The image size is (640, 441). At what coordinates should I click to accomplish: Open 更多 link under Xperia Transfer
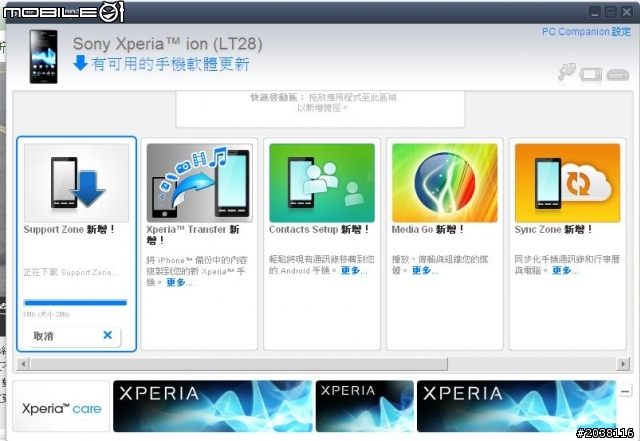tap(180, 283)
